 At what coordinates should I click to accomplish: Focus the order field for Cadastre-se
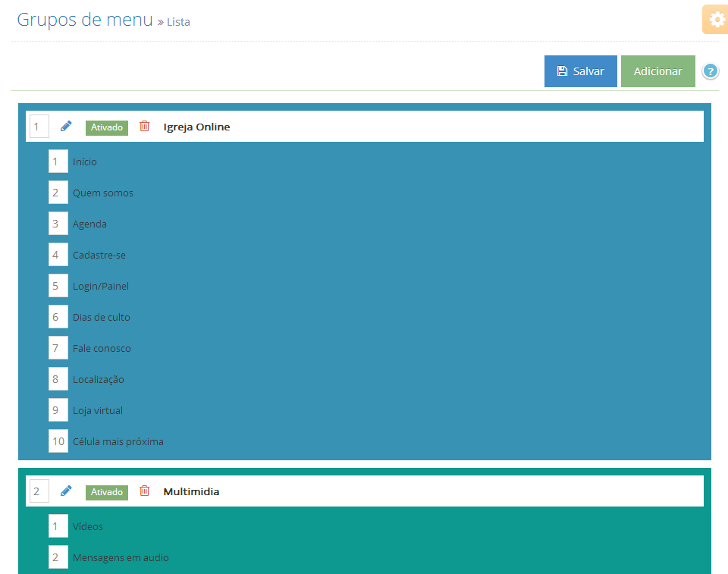click(x=58, y=255)
